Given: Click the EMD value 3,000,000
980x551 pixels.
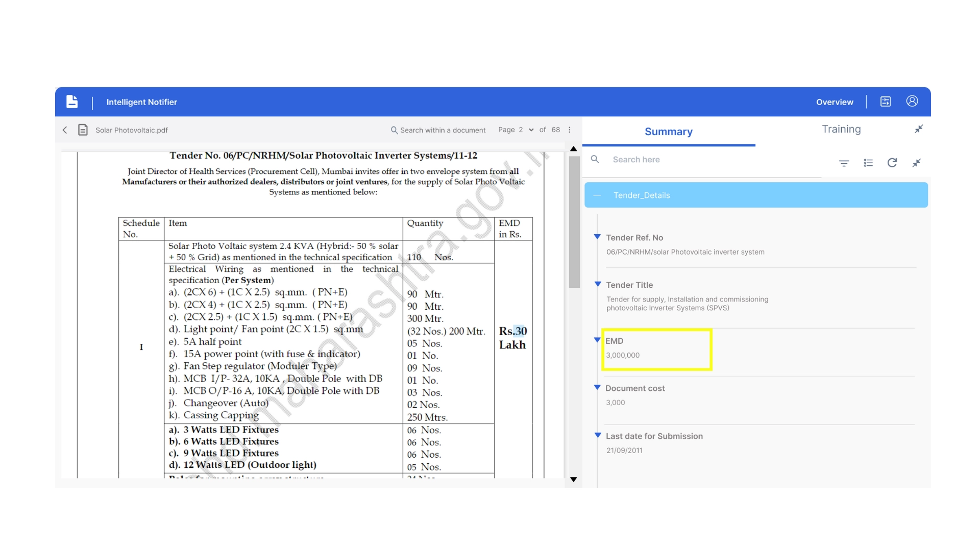Looking at the screenshot, I should click(x=623, y=355).
